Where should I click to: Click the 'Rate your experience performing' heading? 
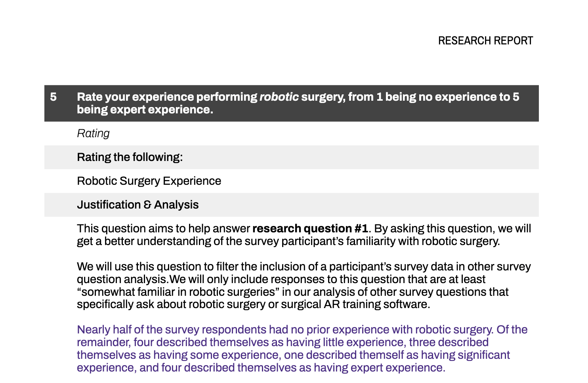[x=167, y=97]
